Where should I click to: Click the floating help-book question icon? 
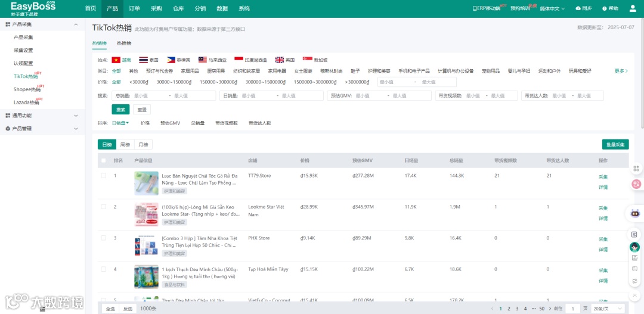[x=635, y=258]
